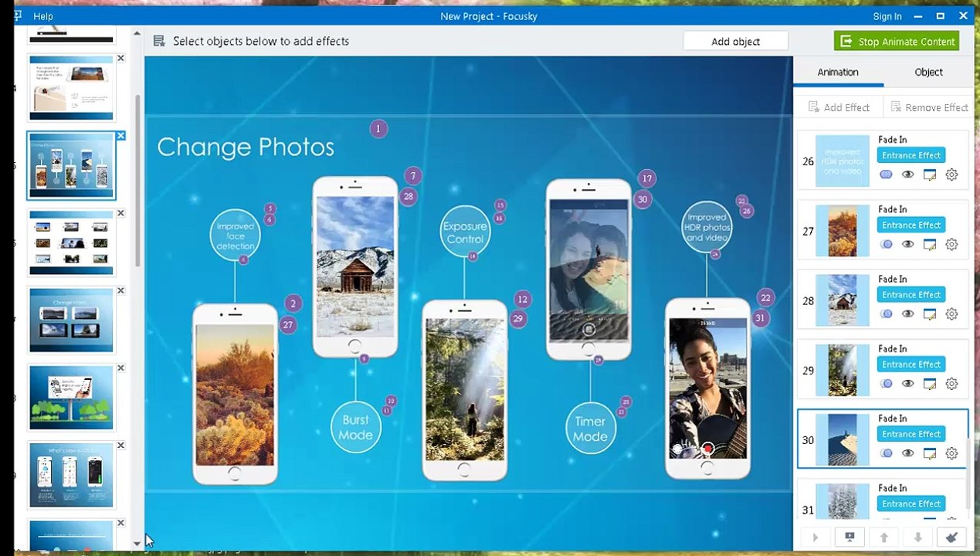The height and width of the screenshot is (556, 980).
Task: Click Entrance Effect button on effect 29
Action: pyautogui.click(x=911, y=364)
